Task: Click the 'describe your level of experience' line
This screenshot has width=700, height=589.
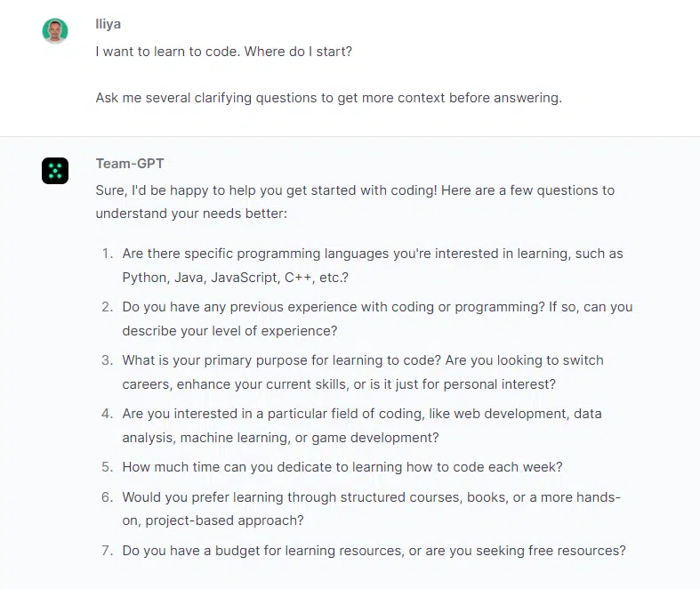Action: (x=229, y=331)
